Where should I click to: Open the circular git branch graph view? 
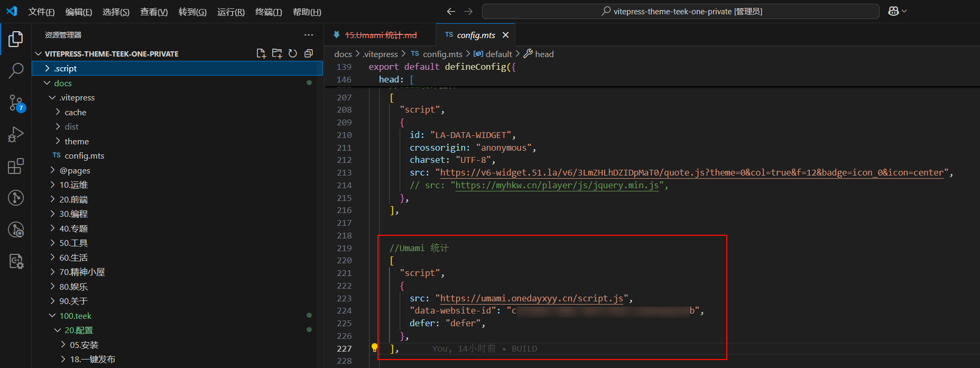coord(16,198)
